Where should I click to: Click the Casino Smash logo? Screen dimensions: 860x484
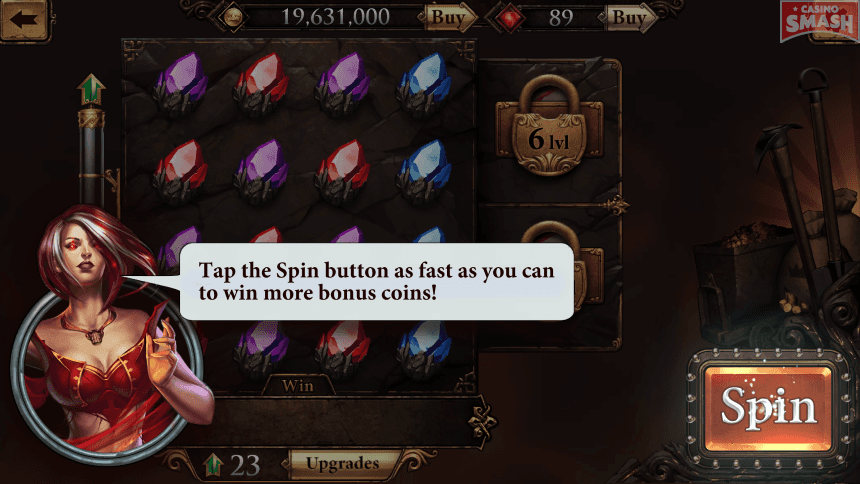[x=819, y=21]
